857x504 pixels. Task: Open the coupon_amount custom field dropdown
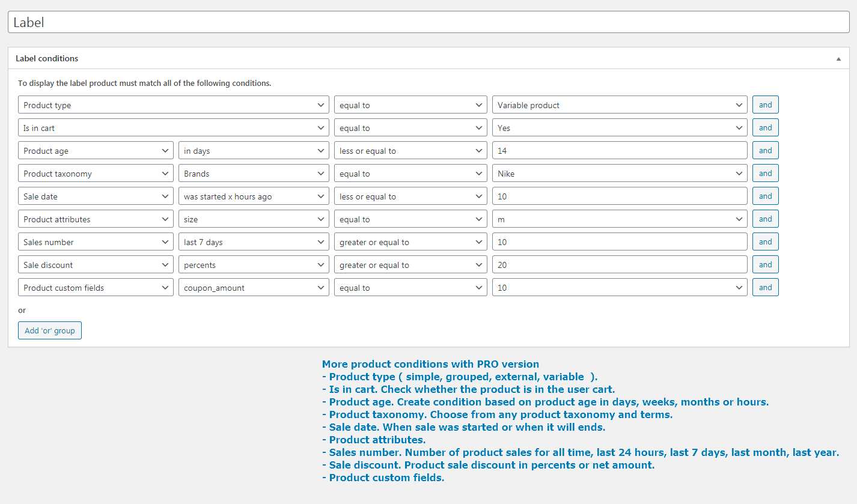[x=254, y=288]
